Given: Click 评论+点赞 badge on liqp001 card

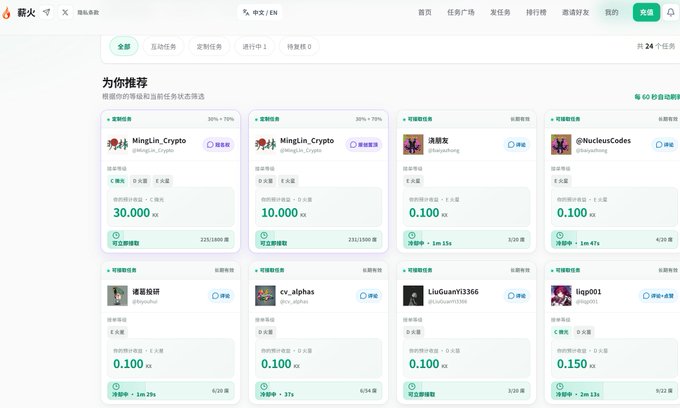Looking at the screenshot, I should click(x=658, y=296).
